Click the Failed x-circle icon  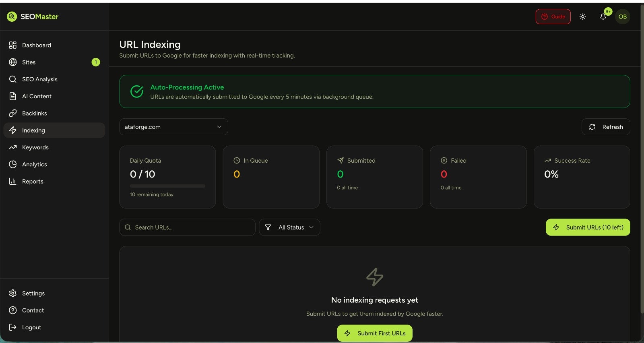point(444,160)
